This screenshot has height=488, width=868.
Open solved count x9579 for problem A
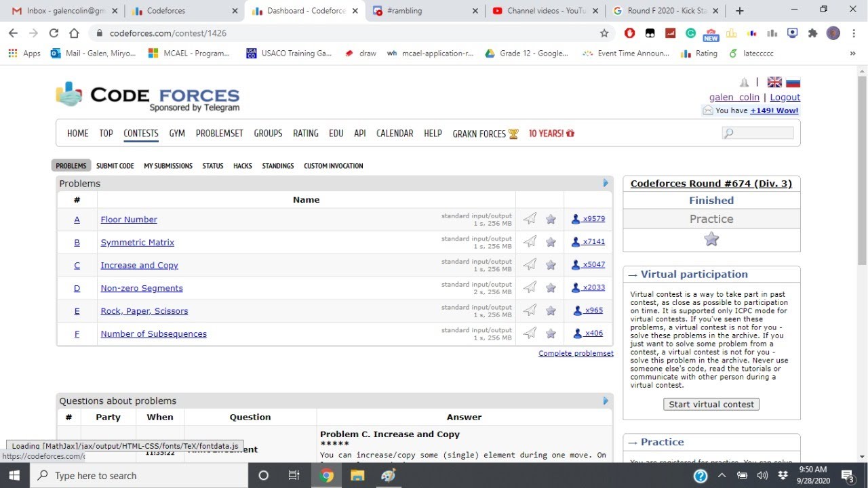click(588, 219)
